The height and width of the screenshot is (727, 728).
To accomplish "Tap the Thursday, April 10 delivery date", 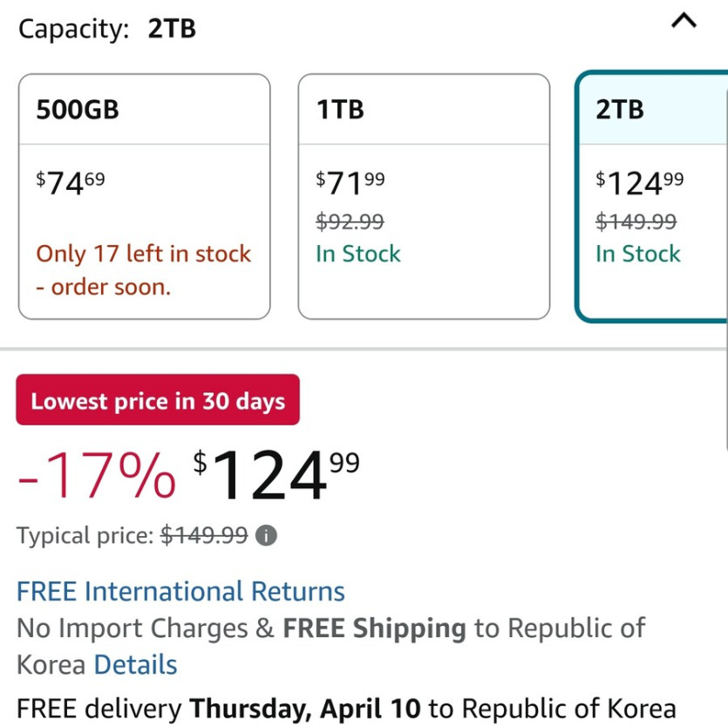I will point(305,708).
